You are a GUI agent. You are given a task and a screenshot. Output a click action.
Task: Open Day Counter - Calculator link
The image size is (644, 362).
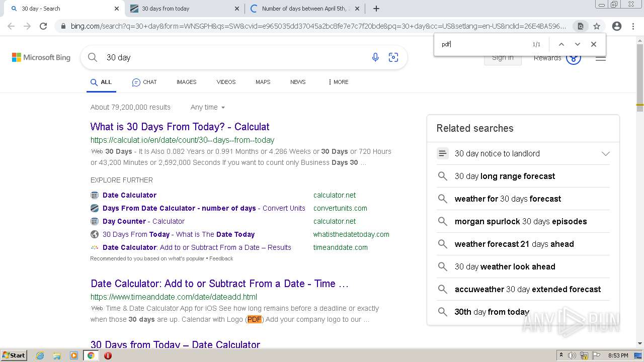[143, 221]
